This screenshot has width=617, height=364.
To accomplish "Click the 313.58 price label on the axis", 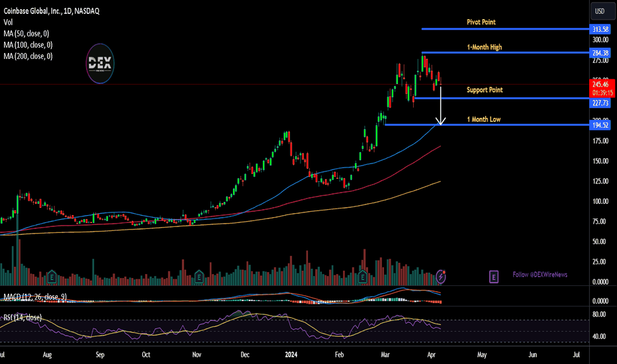I will pyautogui.click(x=600, y=29).
